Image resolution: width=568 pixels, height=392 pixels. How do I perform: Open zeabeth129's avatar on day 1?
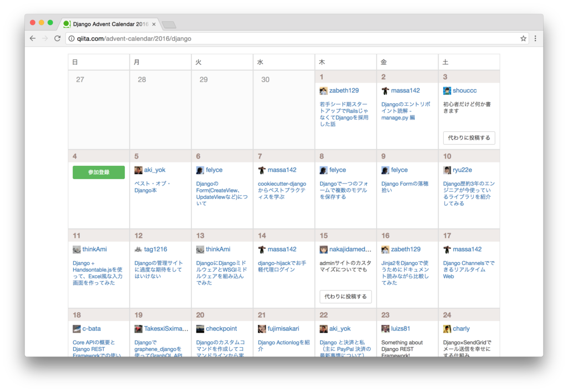click(x=323, y=90)
